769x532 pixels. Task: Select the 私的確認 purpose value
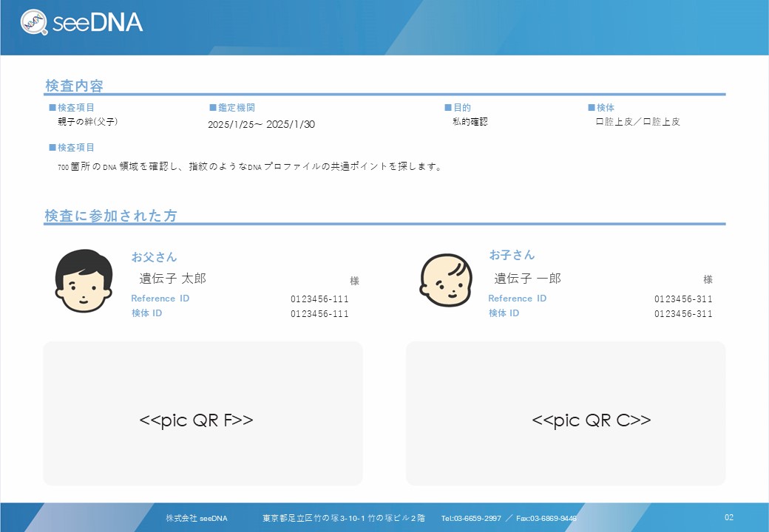tap(470, 122)
